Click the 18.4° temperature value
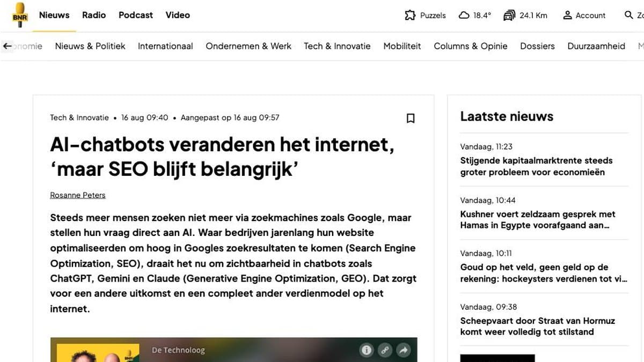Viewport: 644px width, 362px height. 482,16
